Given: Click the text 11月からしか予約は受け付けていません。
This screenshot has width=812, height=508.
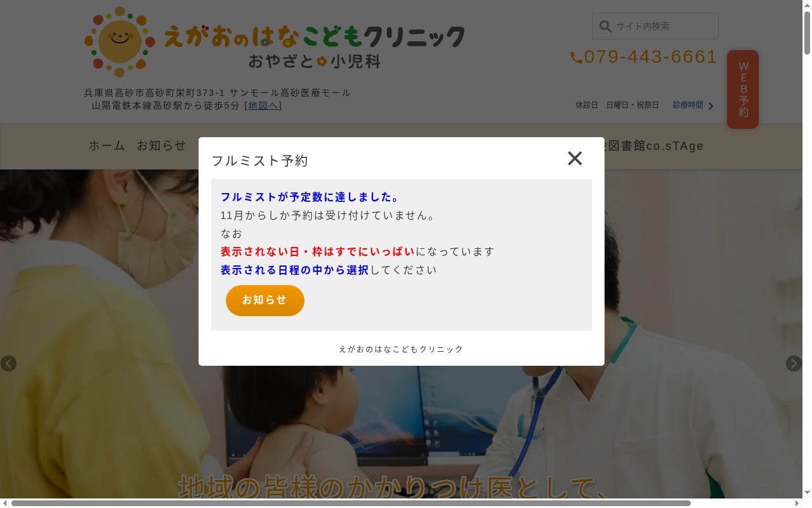Looking at the screenshot, I should pyautogui.click(x=330, y=216).
